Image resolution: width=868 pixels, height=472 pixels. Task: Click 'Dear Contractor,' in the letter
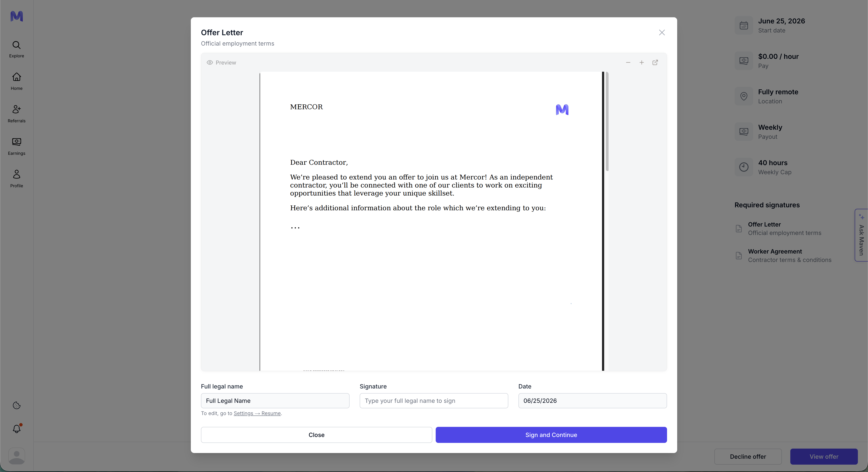coord(319,163)
